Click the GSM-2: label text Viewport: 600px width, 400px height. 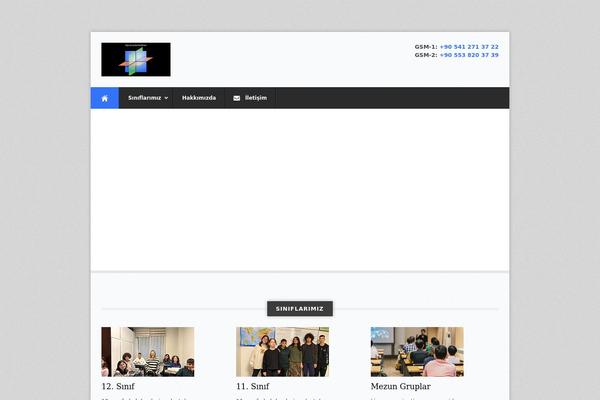coord(426,55)
